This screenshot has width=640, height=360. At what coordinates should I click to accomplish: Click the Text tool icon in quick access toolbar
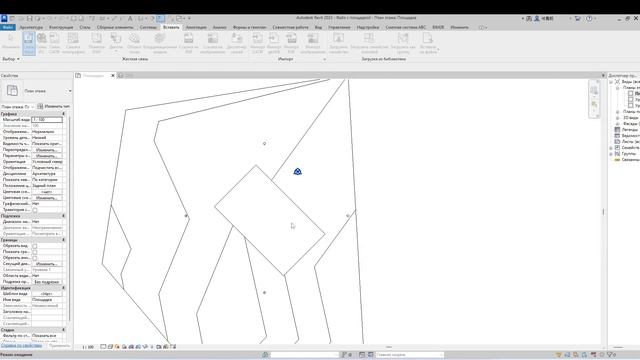pos(130,19)
